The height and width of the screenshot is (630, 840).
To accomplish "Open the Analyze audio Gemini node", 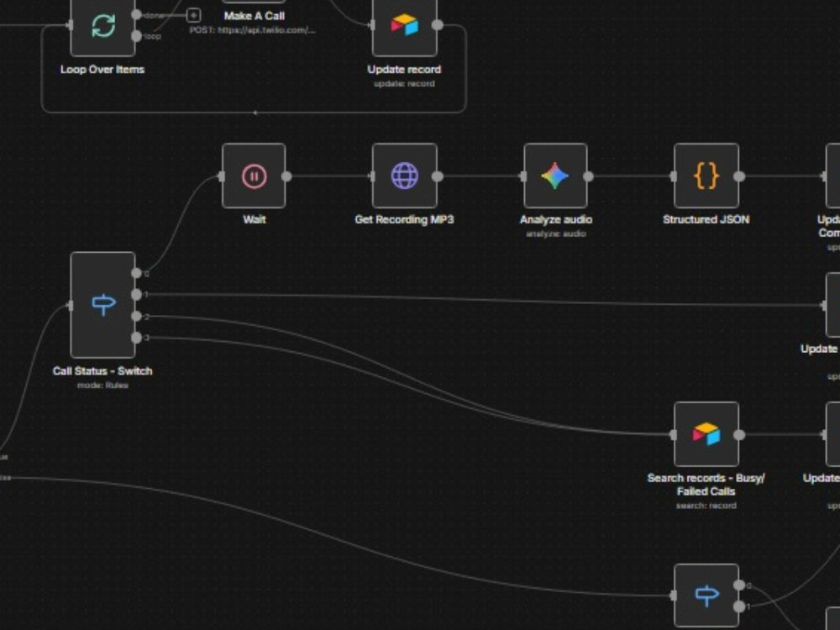I will [x=555, y=176].
